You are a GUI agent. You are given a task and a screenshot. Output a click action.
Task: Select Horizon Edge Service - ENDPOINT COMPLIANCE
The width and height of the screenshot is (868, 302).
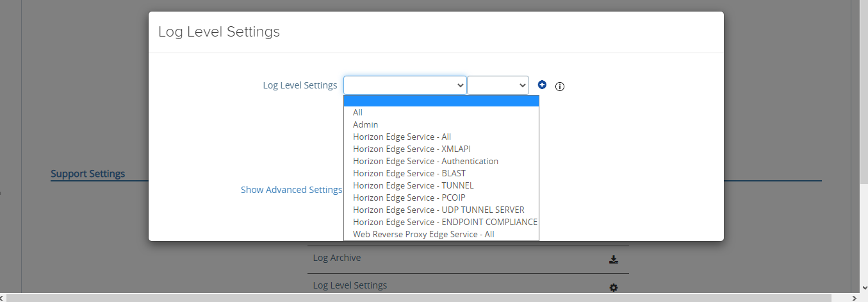[x=441, y=222]
